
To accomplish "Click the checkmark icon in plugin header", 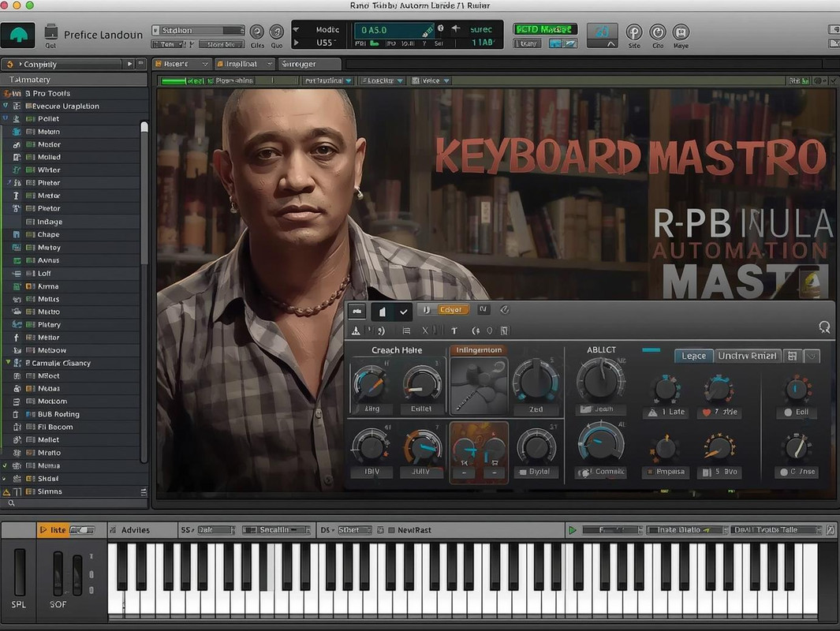I will point(403,311).
